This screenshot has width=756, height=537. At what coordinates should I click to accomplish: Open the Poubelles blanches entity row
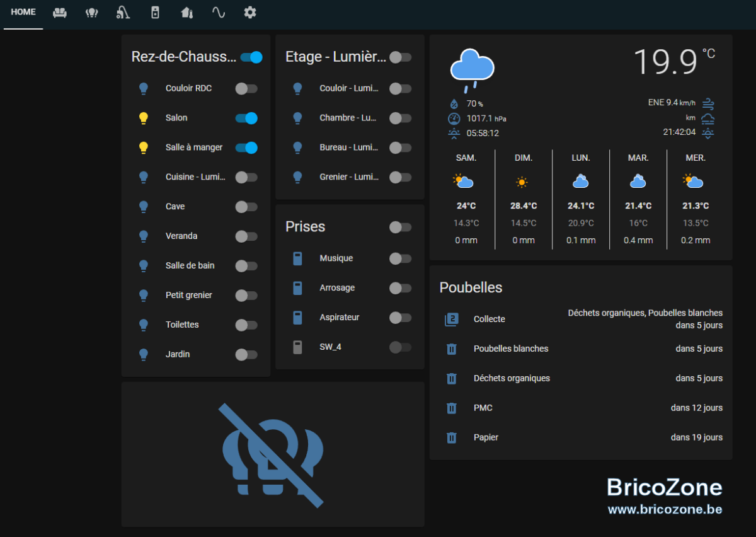581,349
